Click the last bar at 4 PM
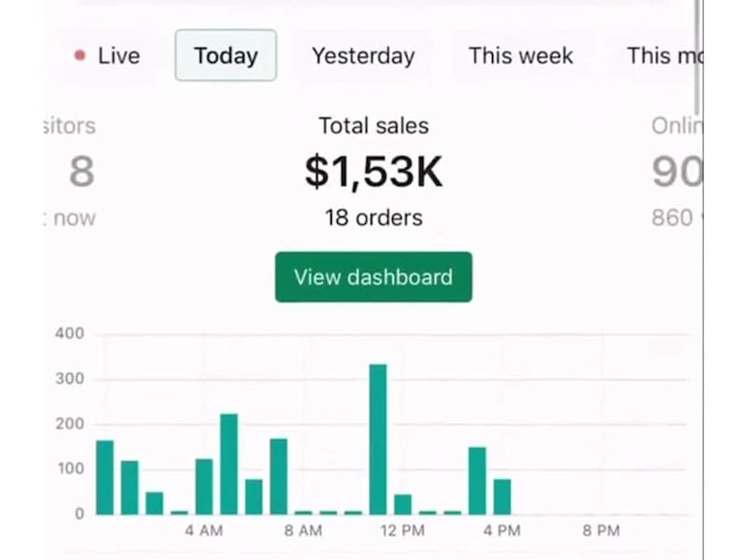The image size is (747, 560). (x=502, y=497)
